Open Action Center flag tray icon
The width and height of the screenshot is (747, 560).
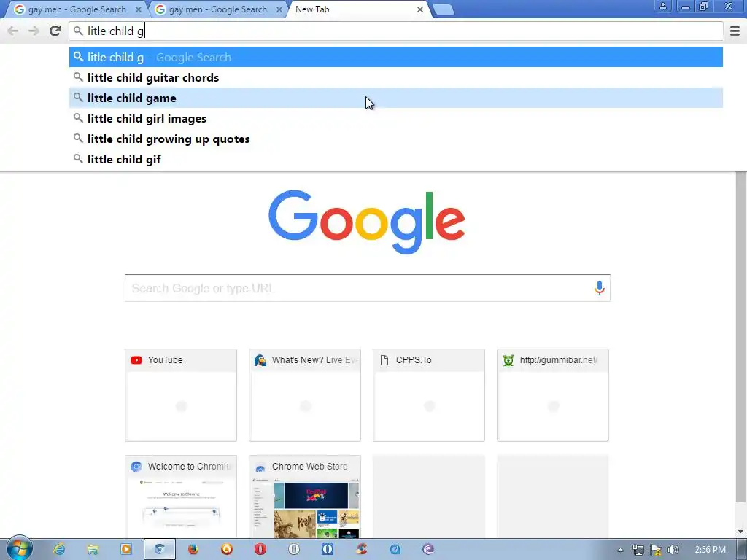pyautogui.click(x=656, y=550)
